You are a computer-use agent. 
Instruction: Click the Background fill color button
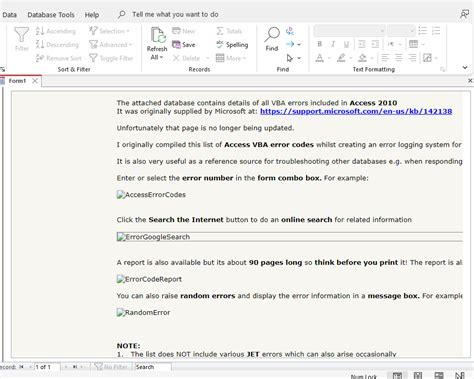[x=362, y=58]
